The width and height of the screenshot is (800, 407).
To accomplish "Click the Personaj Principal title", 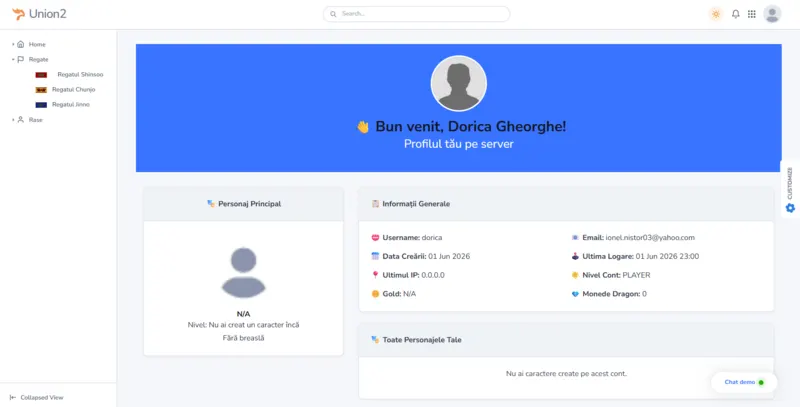I will [x=249, y=204].
